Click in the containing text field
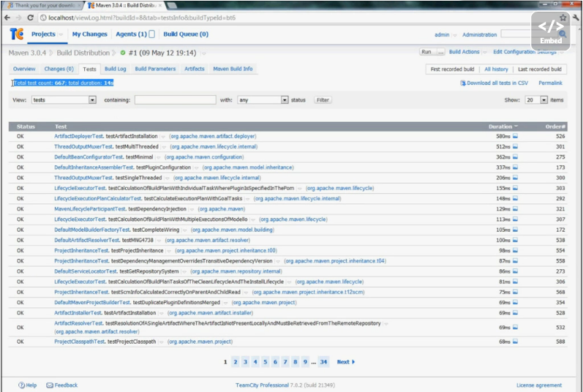The height and width of the screenshot is (392, 583). pyautogui.click(x=175, y=100)
